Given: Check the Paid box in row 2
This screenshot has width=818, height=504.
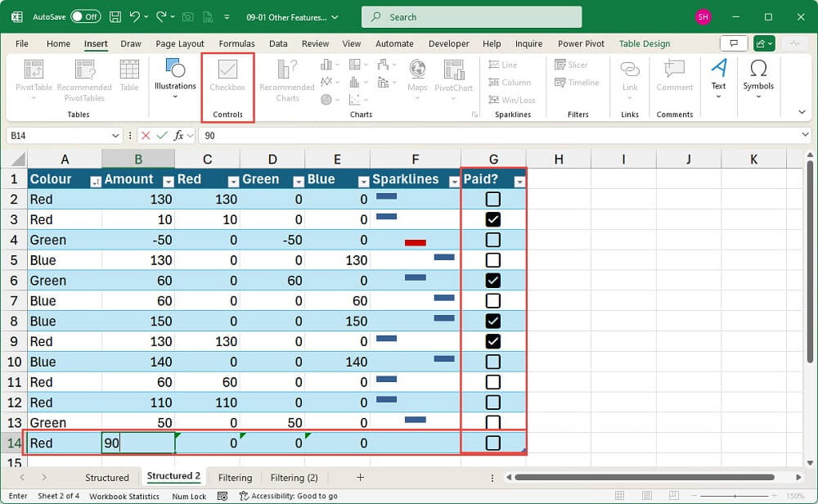Looking at the screenshot, I should click(x=492, y=199).
